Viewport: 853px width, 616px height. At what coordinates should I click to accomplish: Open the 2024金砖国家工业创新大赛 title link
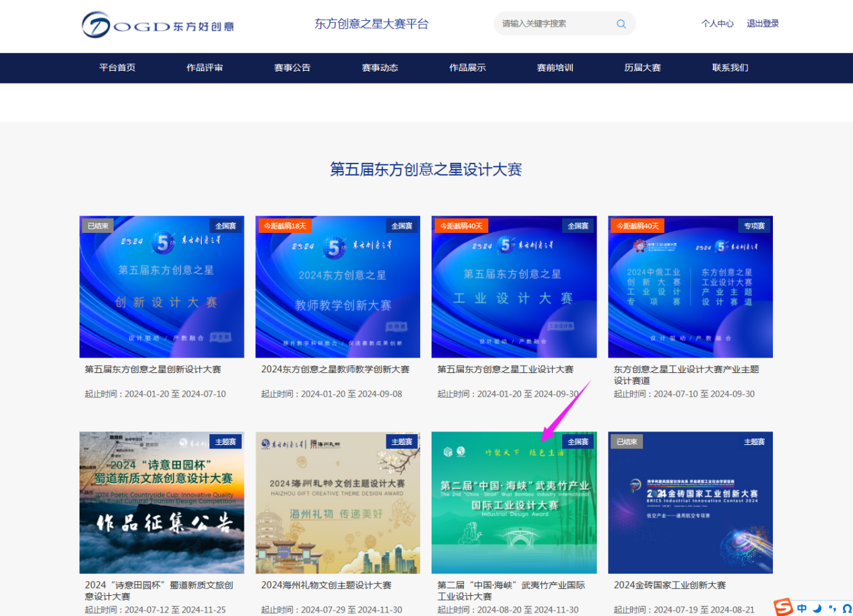click(x=669, y=585)
